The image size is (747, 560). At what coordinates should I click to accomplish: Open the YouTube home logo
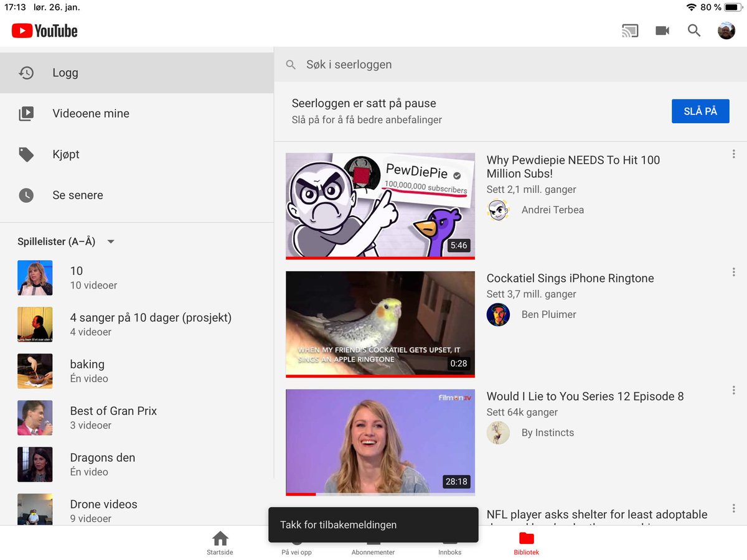(44, 30)
